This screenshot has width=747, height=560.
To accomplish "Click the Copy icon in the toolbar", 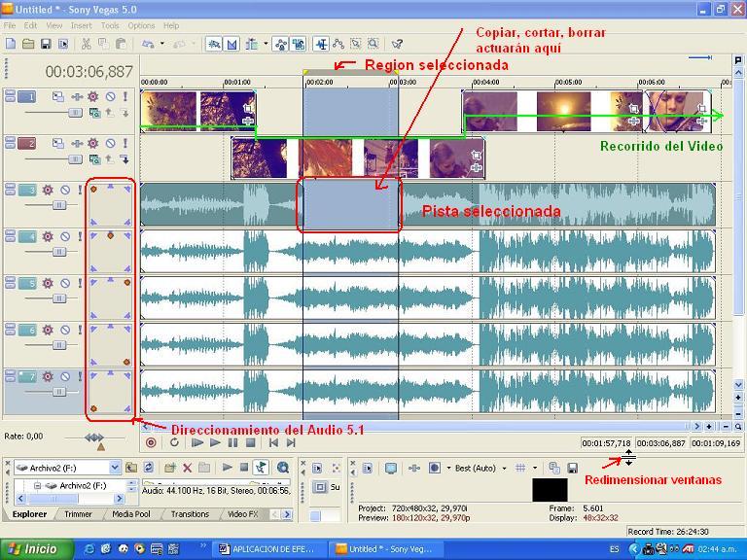I will pyautogui.click(x=103, y=45).
